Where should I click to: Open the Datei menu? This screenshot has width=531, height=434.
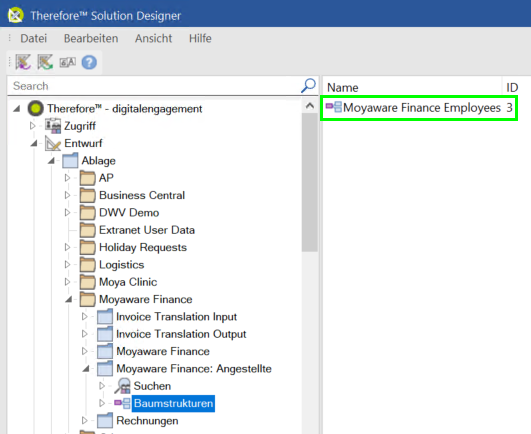[34, 38]
